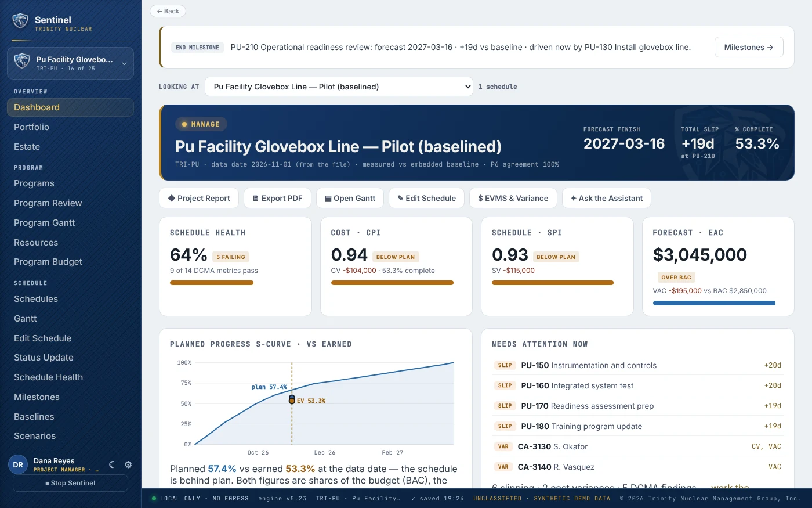The width and height of the screenshot is (812, 508).
Task: Click the 5 FAILING badge
Action: (231, 257)
